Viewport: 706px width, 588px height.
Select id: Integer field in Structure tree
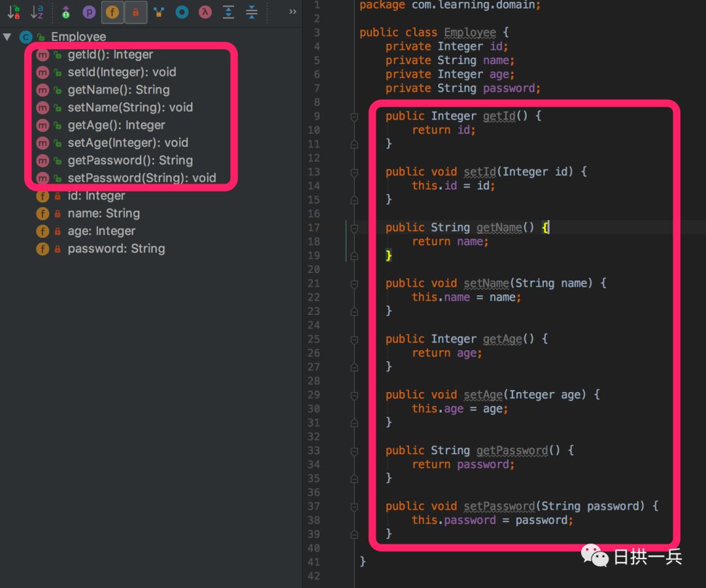(96, 196)
